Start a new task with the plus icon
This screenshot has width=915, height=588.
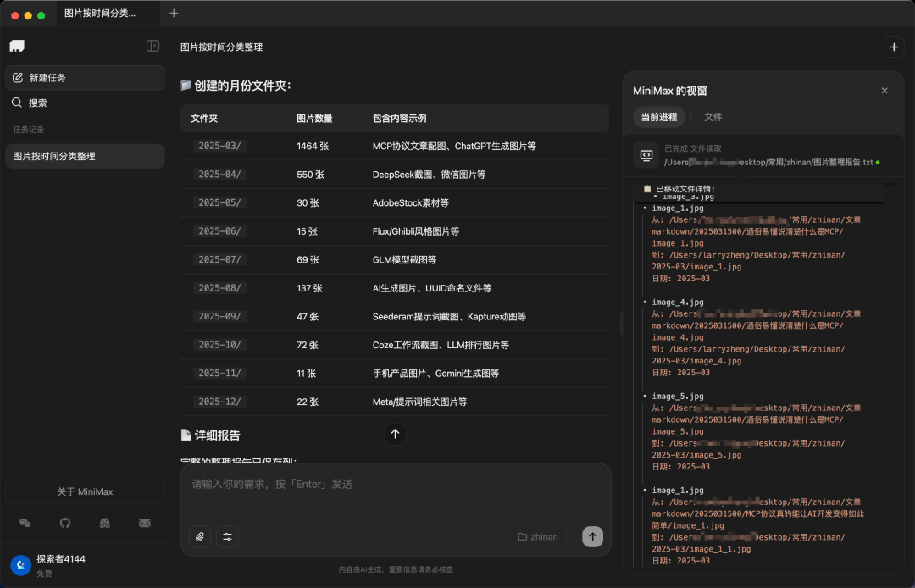click(x=894, y=47)
